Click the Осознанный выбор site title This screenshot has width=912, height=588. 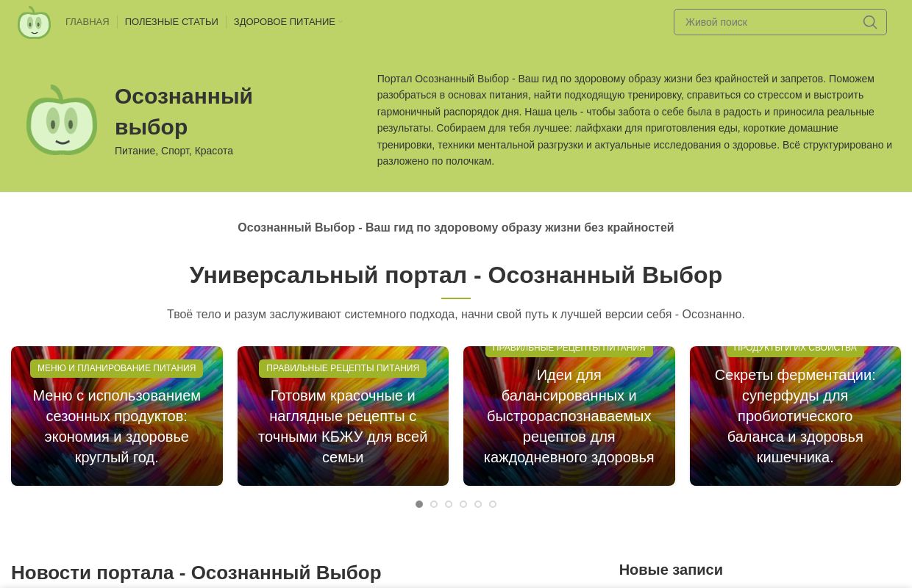point(184,111)
